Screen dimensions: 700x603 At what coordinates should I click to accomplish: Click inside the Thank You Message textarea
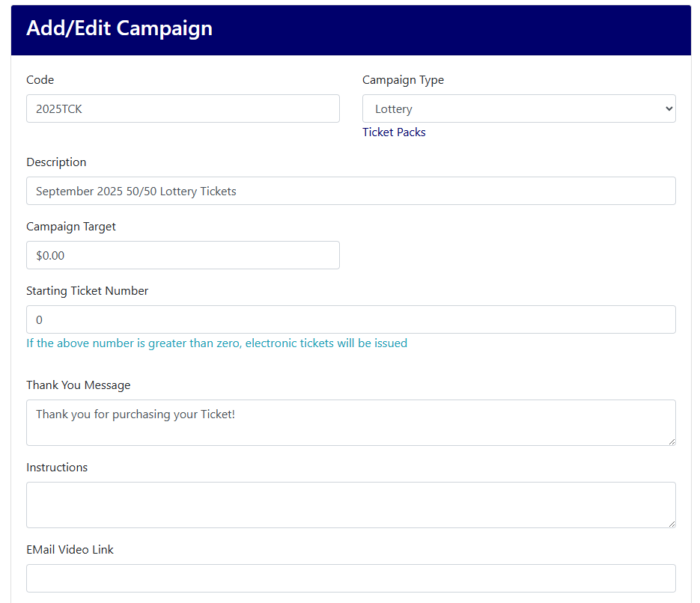pyautogui.click(x=351, y=423)
